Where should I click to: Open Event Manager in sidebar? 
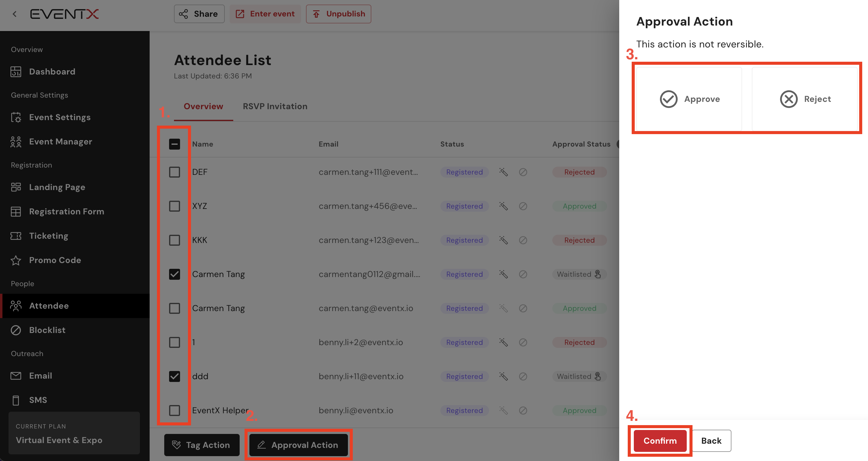coord(75,141)
